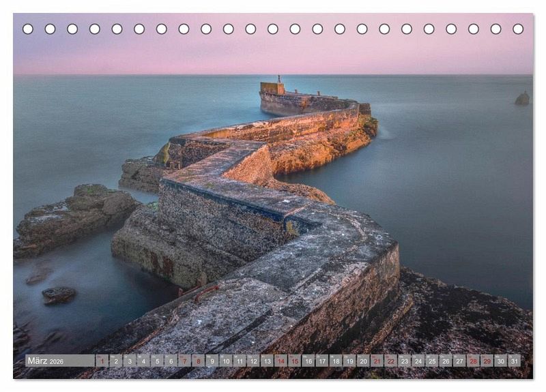The height and width of the screenshot is (392, 546).
Task: Click the small beacon atop the pier end
Action: click(x=278, y=80)
